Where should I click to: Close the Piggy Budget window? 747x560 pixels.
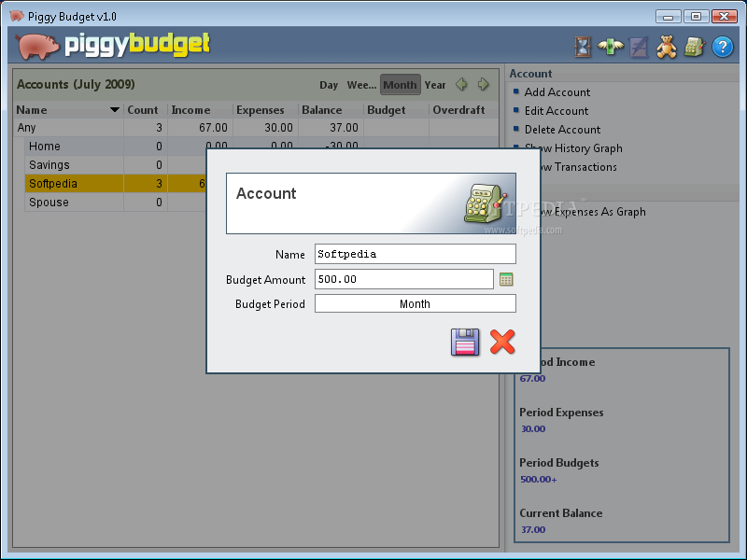click(x=725, y=17)
